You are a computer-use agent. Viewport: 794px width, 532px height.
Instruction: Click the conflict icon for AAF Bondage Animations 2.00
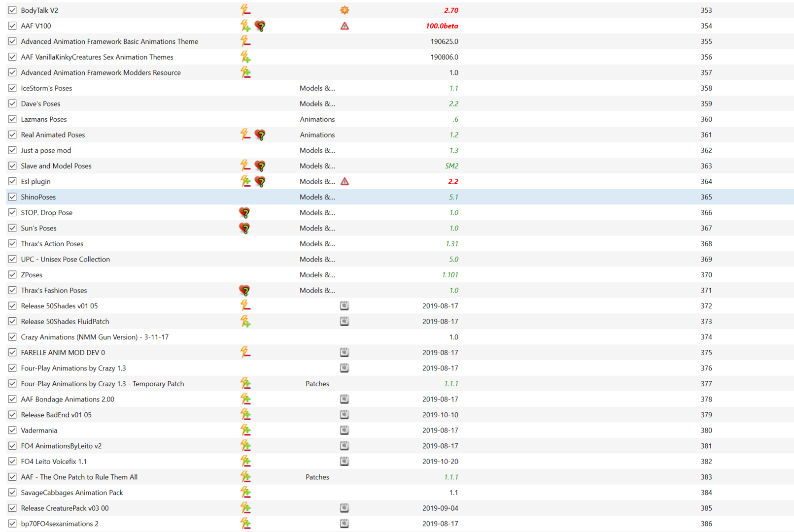click(x=245, y=399)
